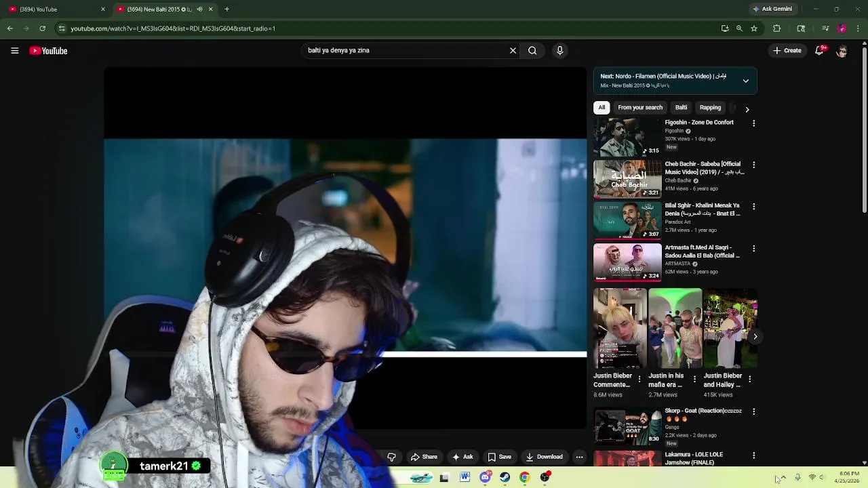The width and height of the screenshot is (868, 488).
Task: Clear the search box with the X
Action: [513, 50]
